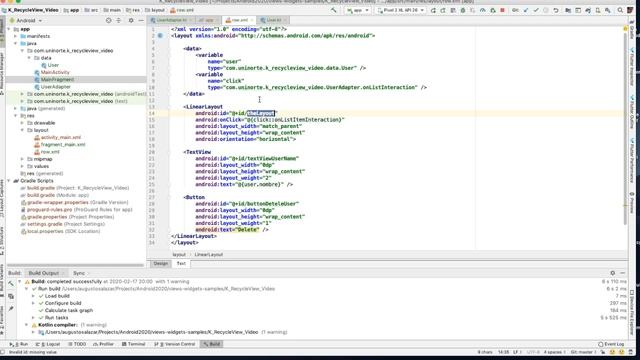
Task: Click the scroll-from-source target icon
Action: click(108, 20)
